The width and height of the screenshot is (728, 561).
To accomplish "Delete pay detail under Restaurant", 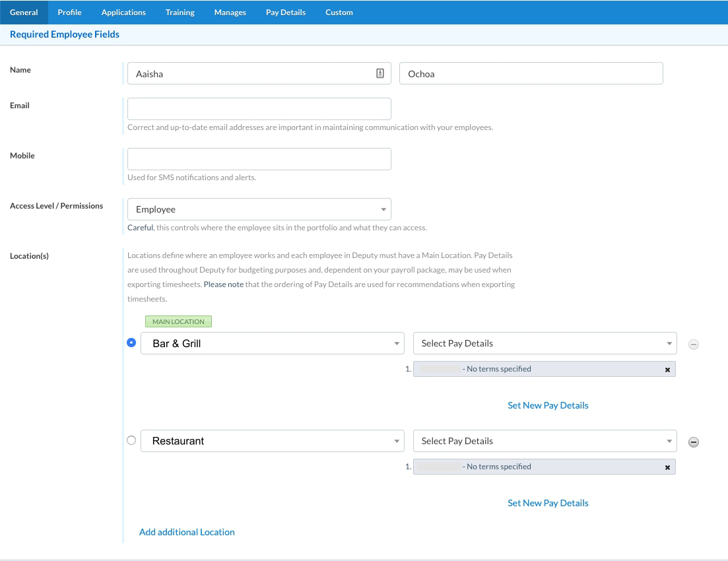I will point(667,467).
